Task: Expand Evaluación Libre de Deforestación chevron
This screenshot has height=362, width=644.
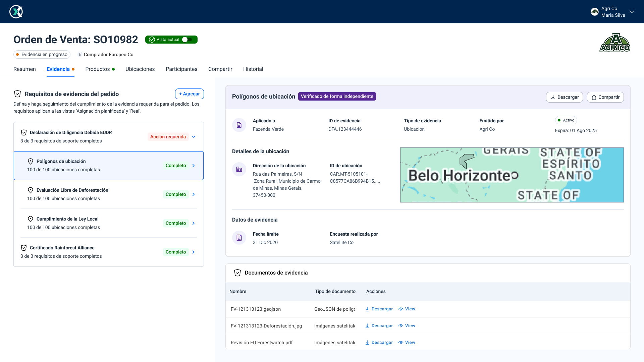Action: coord(194,194)
